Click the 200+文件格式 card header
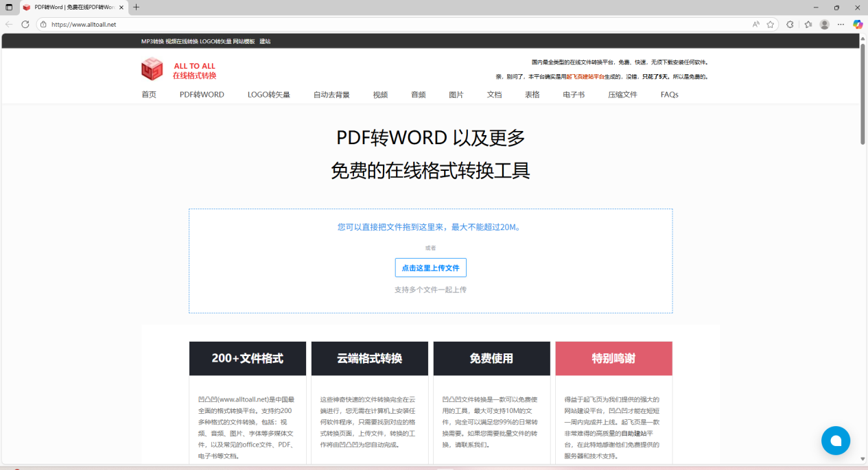 [248, 358]
